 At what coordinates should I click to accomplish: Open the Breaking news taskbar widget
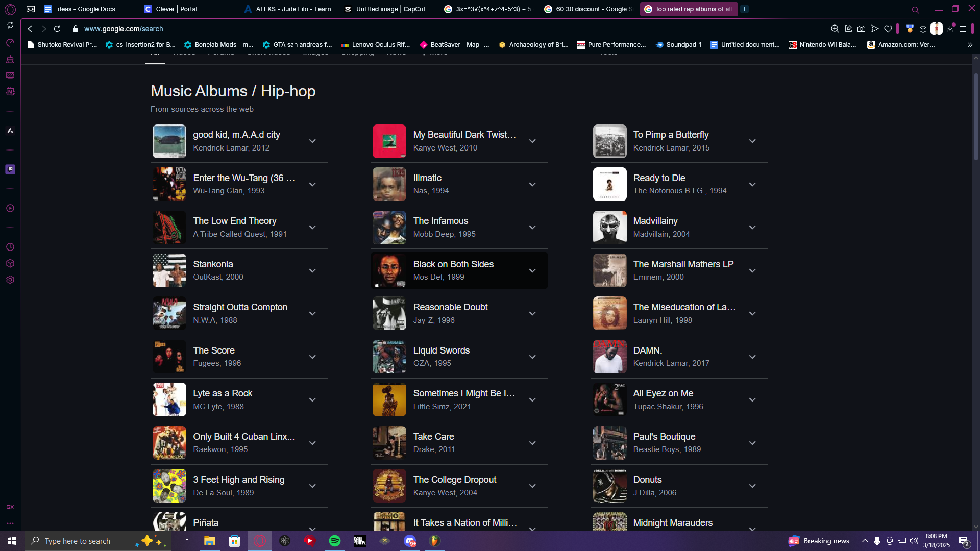pos(819,541)
